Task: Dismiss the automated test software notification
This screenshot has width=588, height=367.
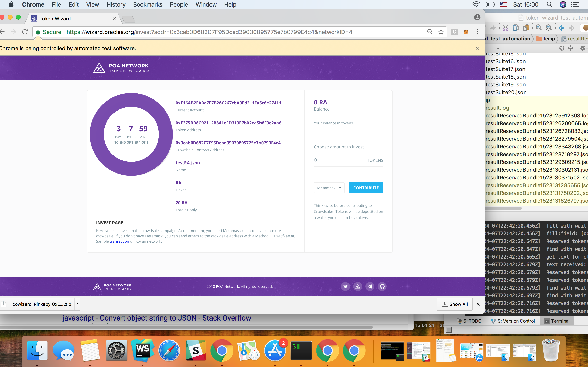Action: point(477,48)
